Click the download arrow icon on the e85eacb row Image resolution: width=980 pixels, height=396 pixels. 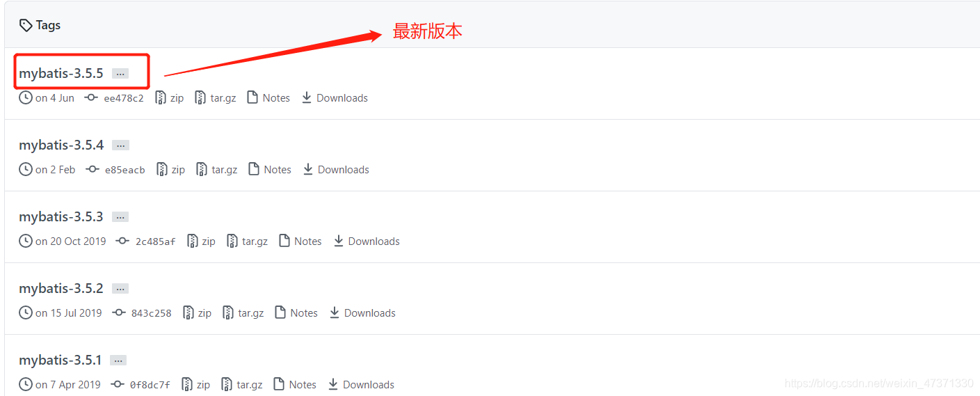point(308,170)
